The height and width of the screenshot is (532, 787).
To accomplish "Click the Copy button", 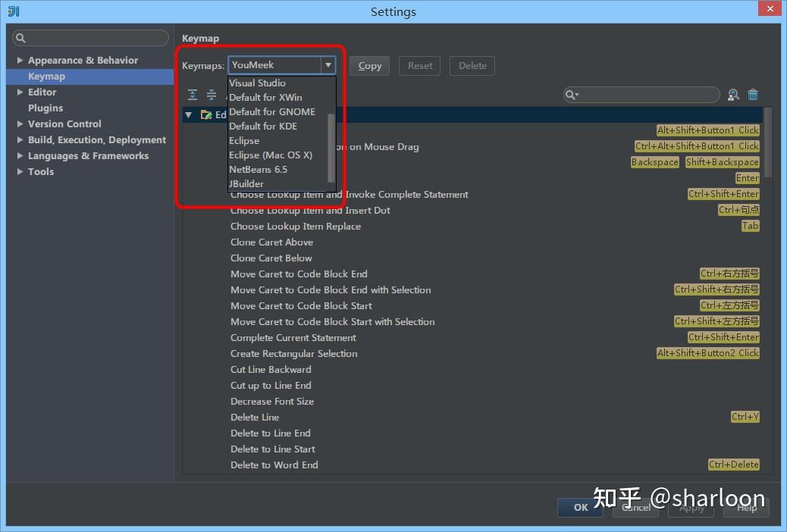I will point(369,66).
